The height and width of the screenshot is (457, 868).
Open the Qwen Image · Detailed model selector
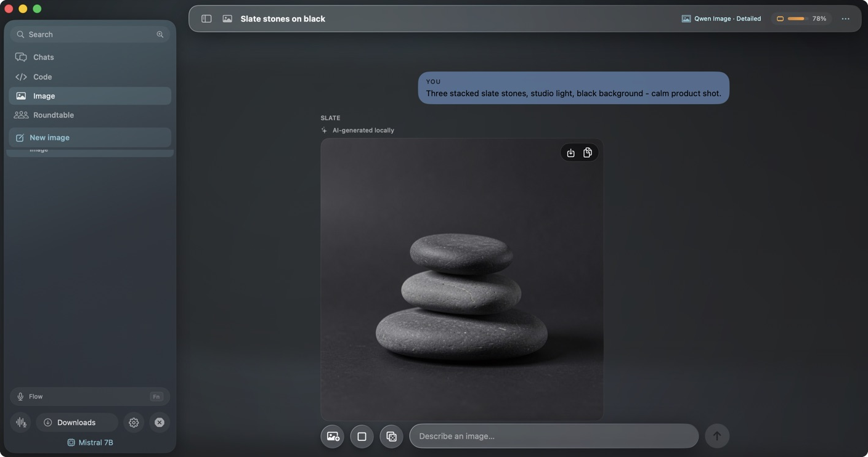(x=721, y=19)
